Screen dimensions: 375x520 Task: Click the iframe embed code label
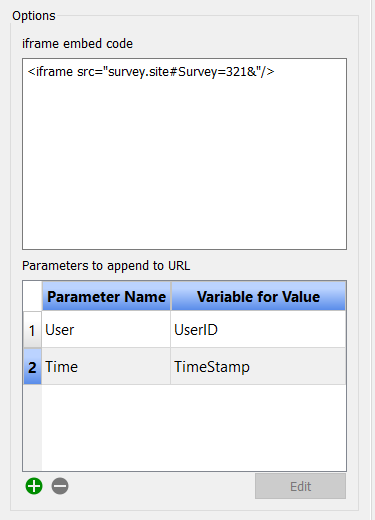pos(77,44)
